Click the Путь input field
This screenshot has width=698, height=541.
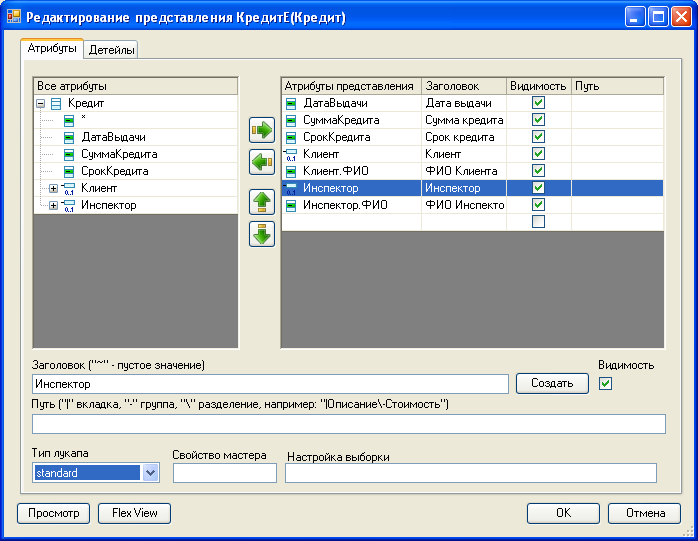click(x=349, y=424)
